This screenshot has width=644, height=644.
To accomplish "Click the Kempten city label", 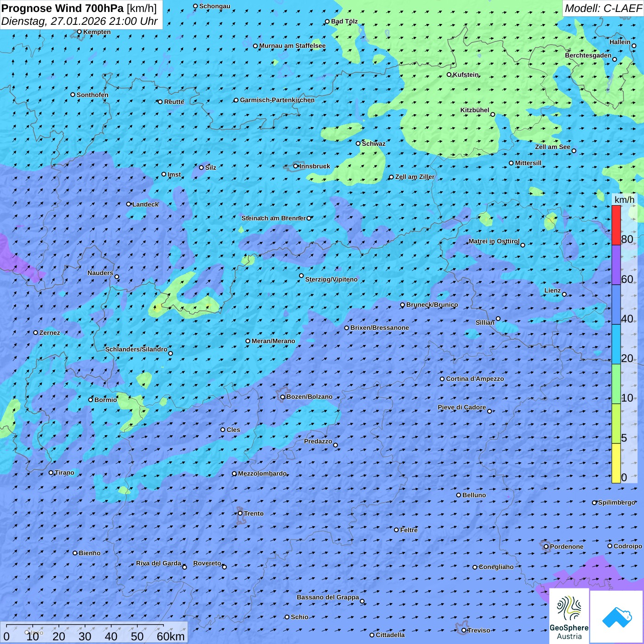I will coord(97,32).
